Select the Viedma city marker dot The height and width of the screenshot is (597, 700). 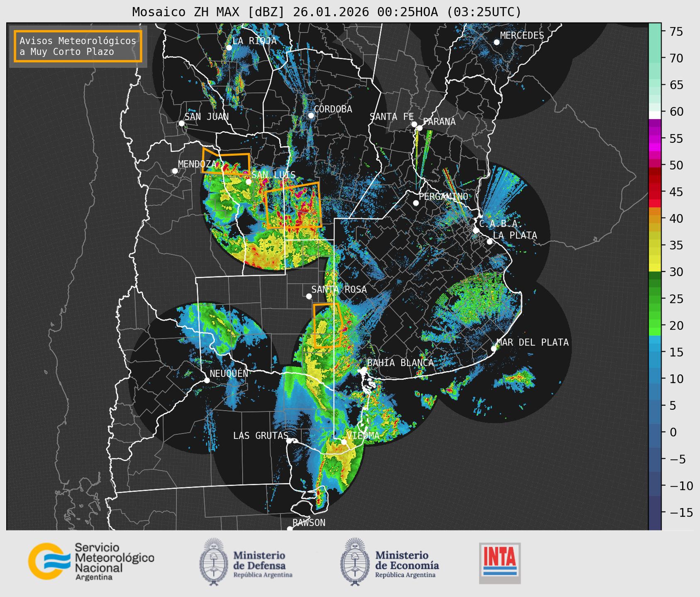point(344,442)
